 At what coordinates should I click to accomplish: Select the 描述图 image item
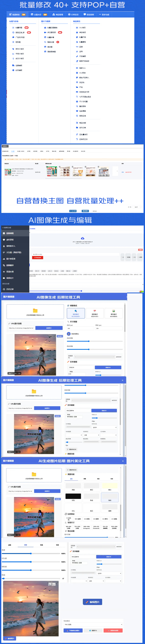tap(48, 47)
